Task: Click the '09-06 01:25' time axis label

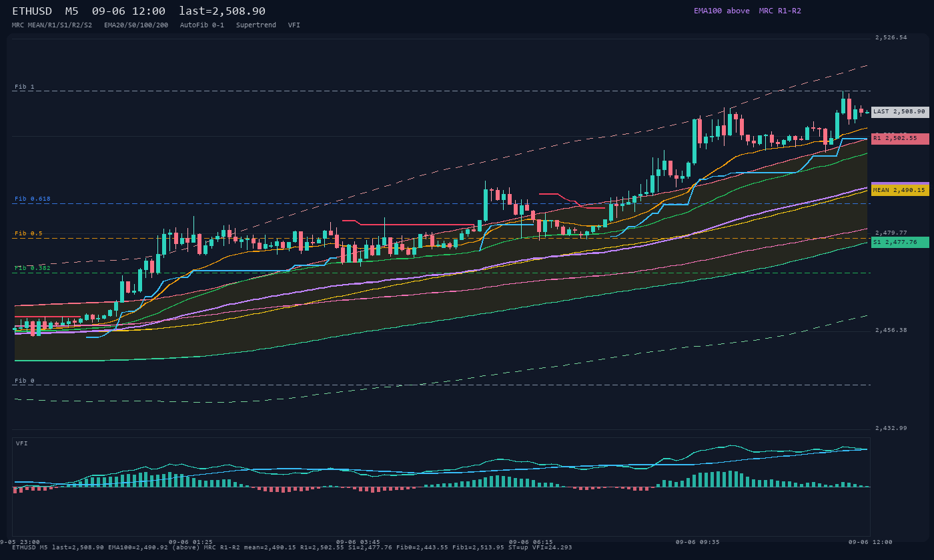Action: [x=191, y=542]
